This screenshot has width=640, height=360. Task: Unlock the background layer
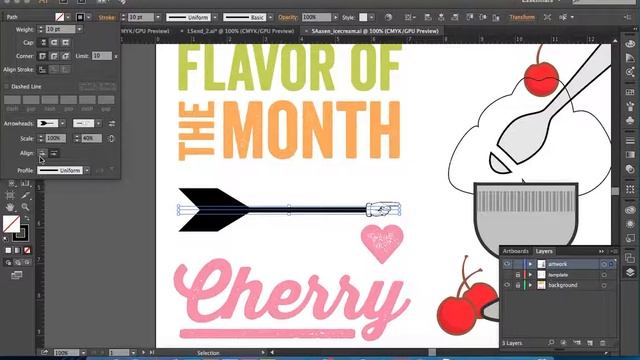pos(518,285)
